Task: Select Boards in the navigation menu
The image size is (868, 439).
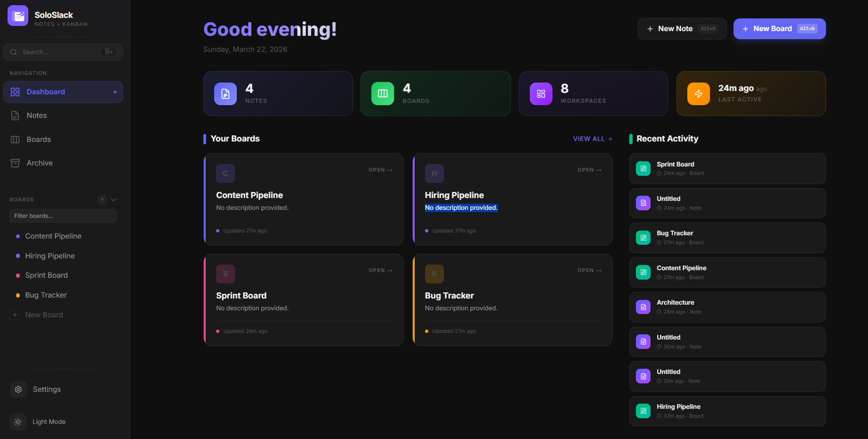Action: 38,139
